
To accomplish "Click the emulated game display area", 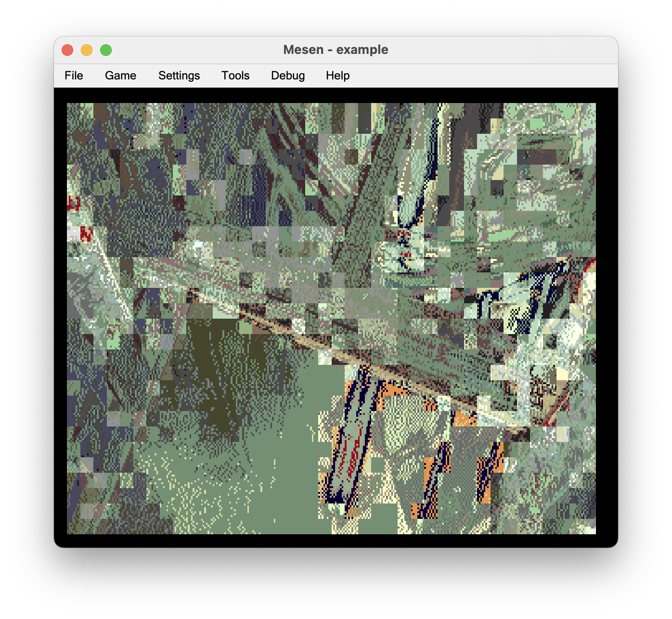I will pyautogui.click(x=331, y=318).
